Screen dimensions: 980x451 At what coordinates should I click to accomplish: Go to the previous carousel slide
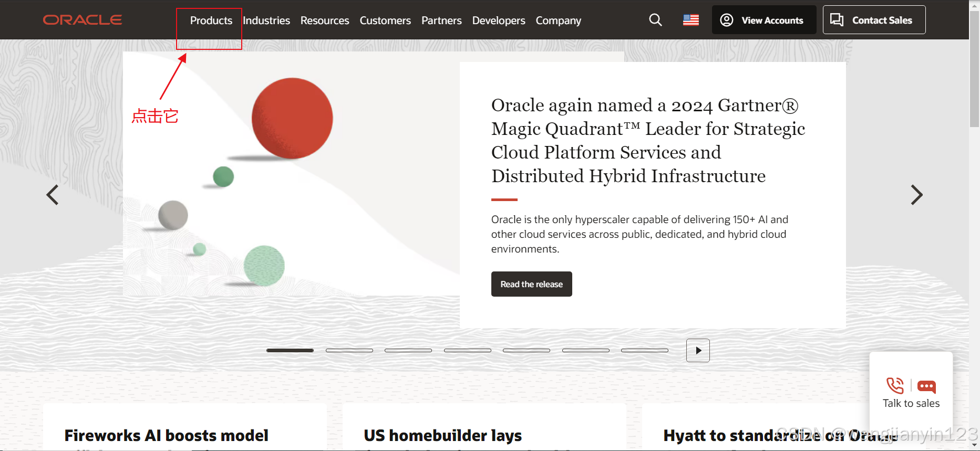point(53,195)
